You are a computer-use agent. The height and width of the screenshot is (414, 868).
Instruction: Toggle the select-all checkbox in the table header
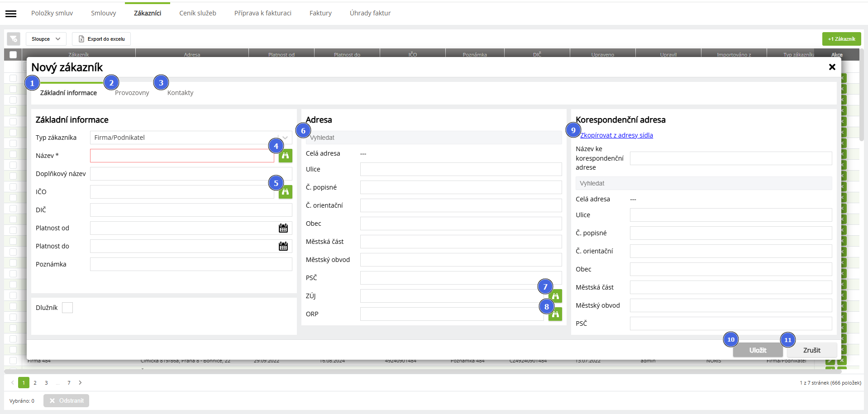13,55
